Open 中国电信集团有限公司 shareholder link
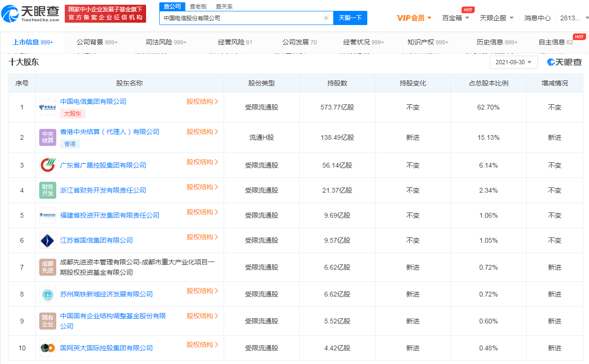This screenshot has width=589, height=364. point(93,102)
